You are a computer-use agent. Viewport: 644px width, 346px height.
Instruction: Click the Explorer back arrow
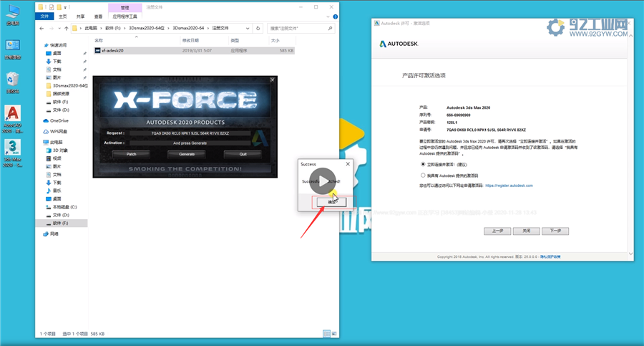pyautogui.click(x=42, y=29)
